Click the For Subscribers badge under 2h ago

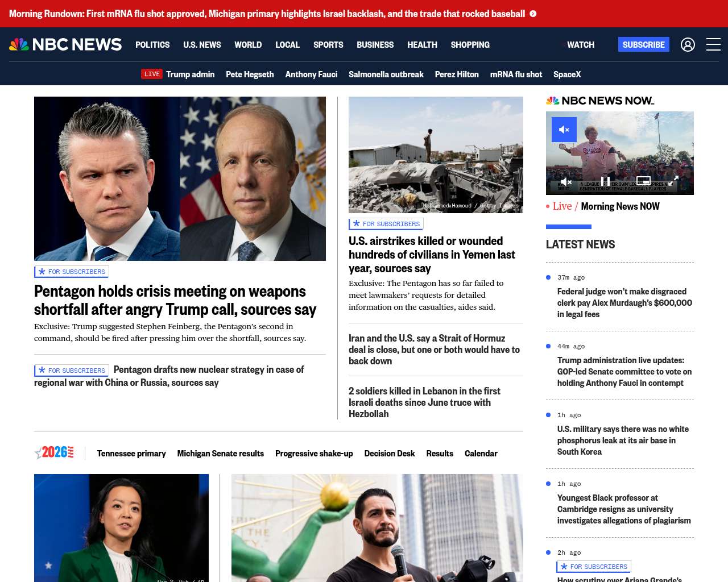[x=594, y=567]
